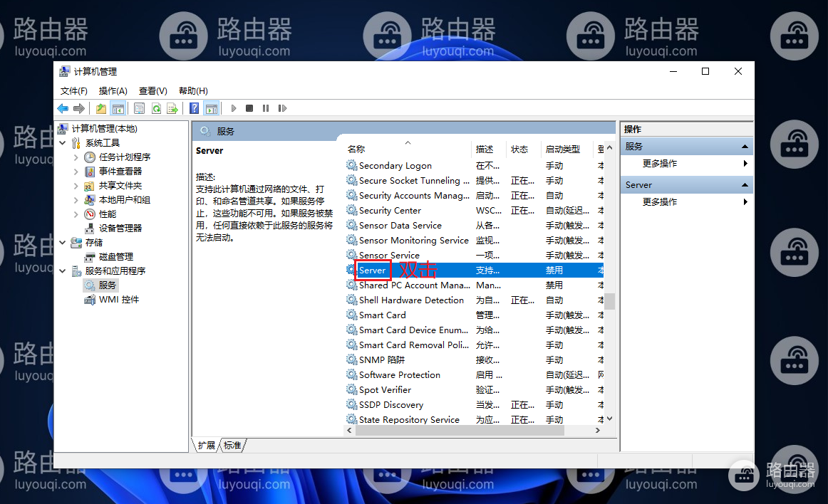Select the Software Protection service gear icon

pyautogui.click(x=352, y=374)
